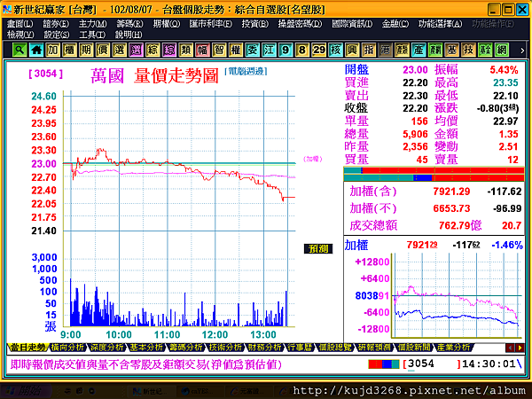Click the 智 toolbar icon

(x=219, y=50)
